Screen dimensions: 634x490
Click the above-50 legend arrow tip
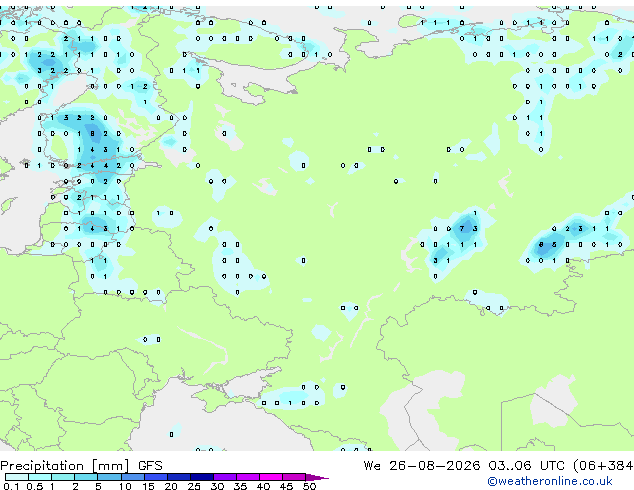317,477
